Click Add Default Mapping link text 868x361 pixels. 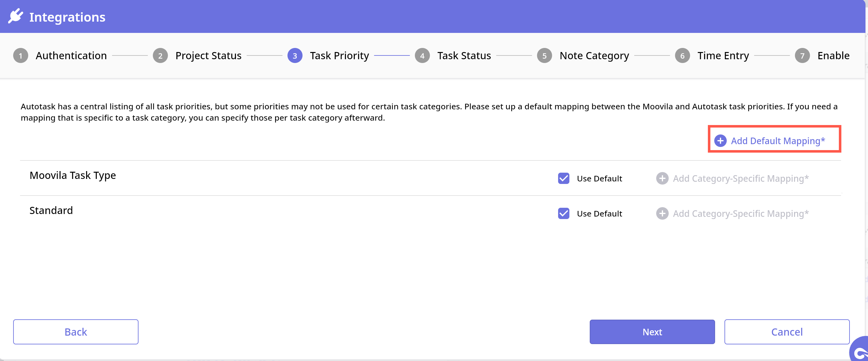(778, 141)
